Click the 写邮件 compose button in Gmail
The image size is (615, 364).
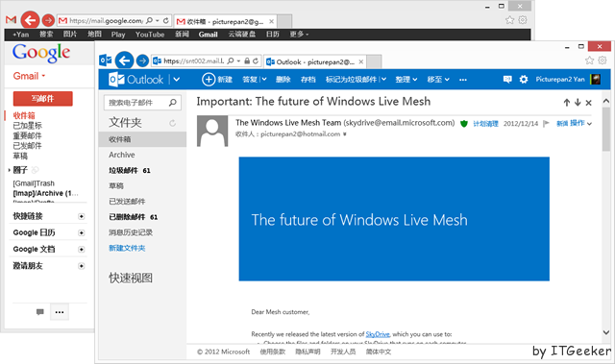(x=42, y=99)
